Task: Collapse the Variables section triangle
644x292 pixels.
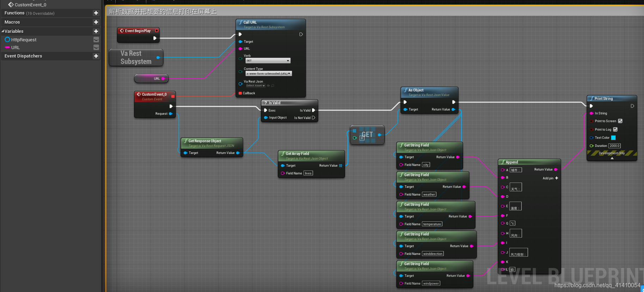Action: click(3, 31)
